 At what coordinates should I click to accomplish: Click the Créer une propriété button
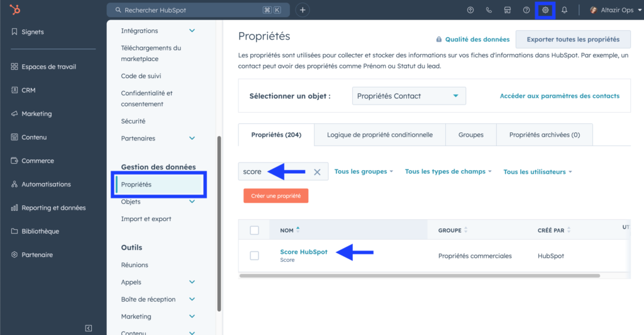coord(276,196)
